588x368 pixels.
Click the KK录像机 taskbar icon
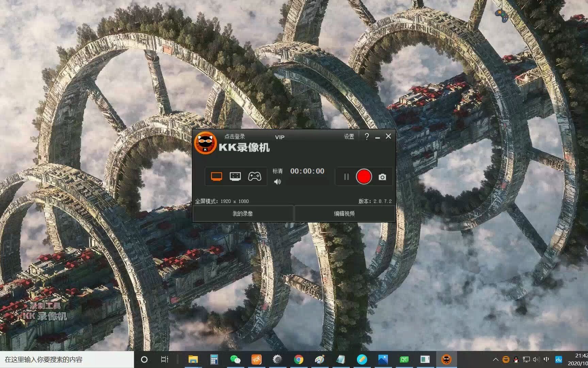pyautogui.click(x=446, y=359)
